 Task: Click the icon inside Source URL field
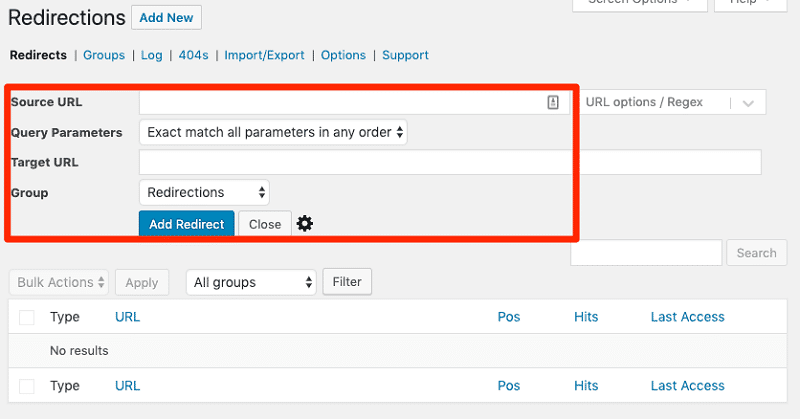click(x=553, y=102)
